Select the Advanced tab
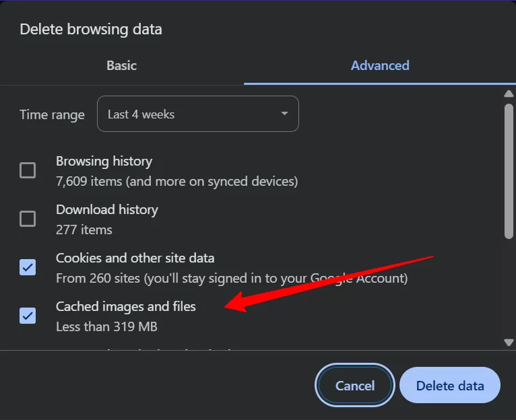 pos(380,65)
